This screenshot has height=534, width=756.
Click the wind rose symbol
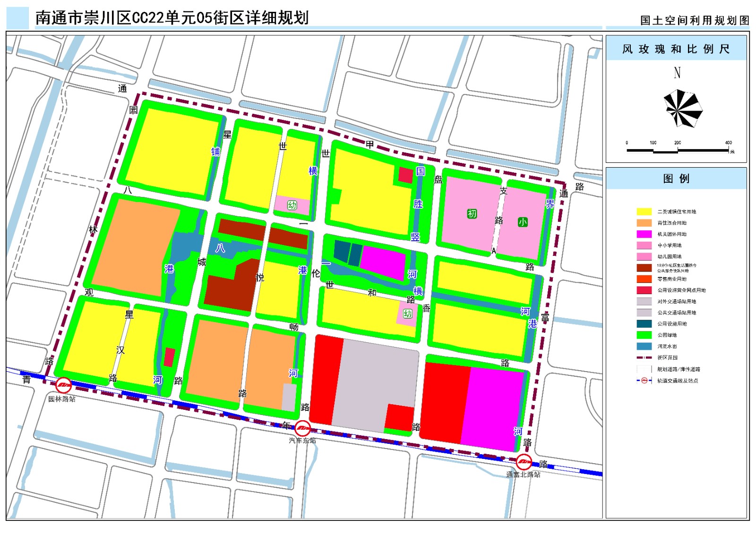pyautogui.click(x=678, y=110)
